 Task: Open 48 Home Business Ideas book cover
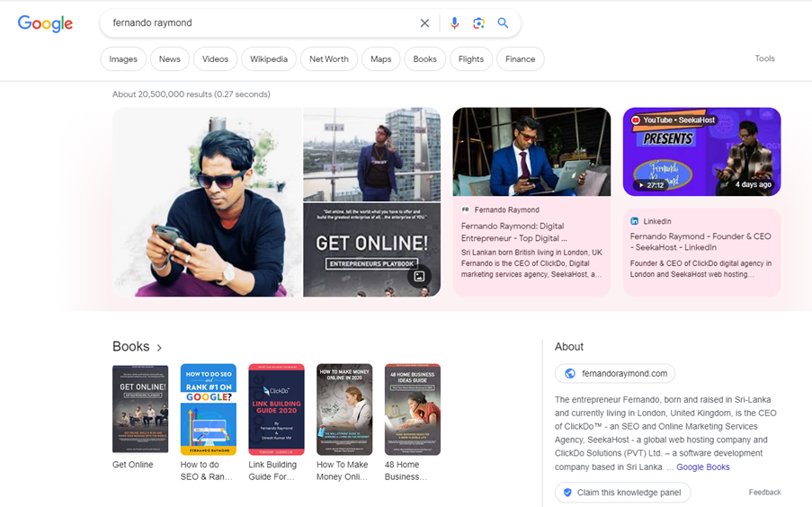pos(413,409)
